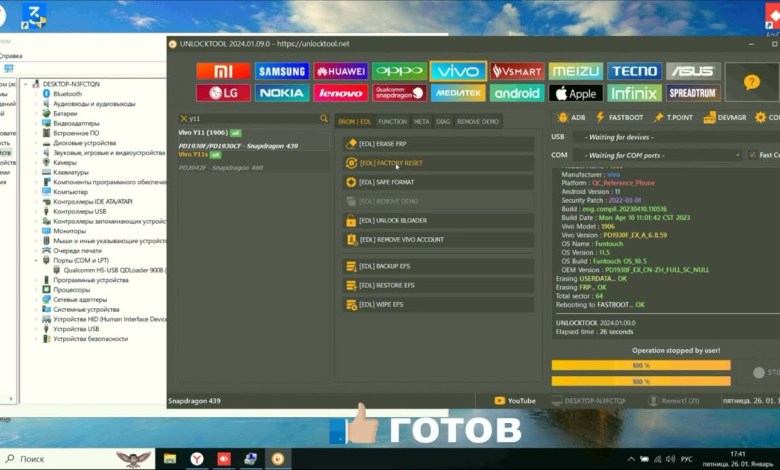Viewport: 780px width, 470px height.
Task: Choose the Samsung brand logo
Action: pyautogui.click(x=282, y=71)
